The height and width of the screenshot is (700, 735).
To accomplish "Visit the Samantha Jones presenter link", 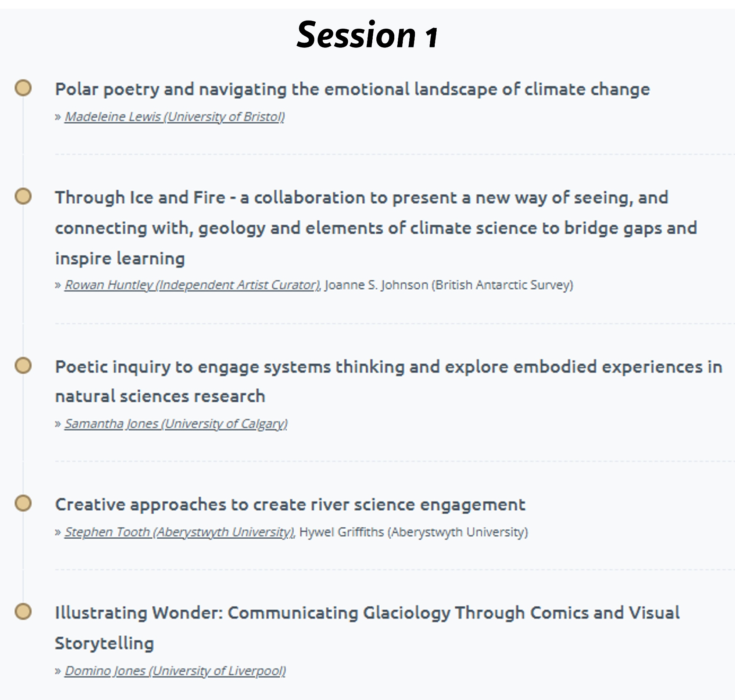I will 176,424.
